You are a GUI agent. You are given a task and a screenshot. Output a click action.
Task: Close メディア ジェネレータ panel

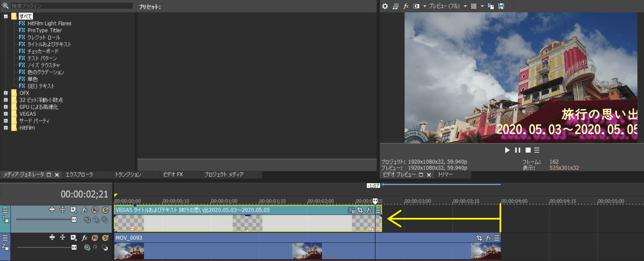[57, 175]
